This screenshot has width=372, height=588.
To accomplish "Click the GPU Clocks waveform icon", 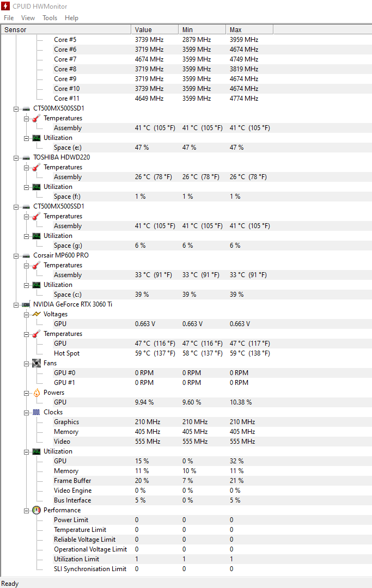I will pos(36,412).
